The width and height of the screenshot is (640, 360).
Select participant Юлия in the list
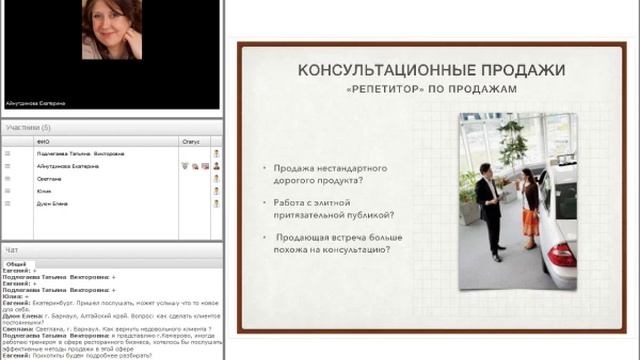click(x=44, y=191)
